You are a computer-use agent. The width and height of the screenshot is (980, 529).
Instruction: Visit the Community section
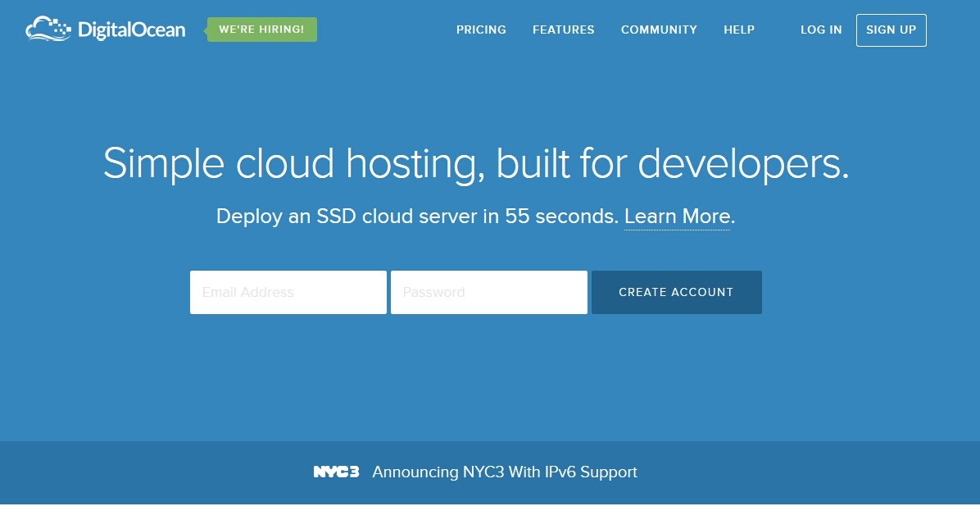click(x=659, y=30)
